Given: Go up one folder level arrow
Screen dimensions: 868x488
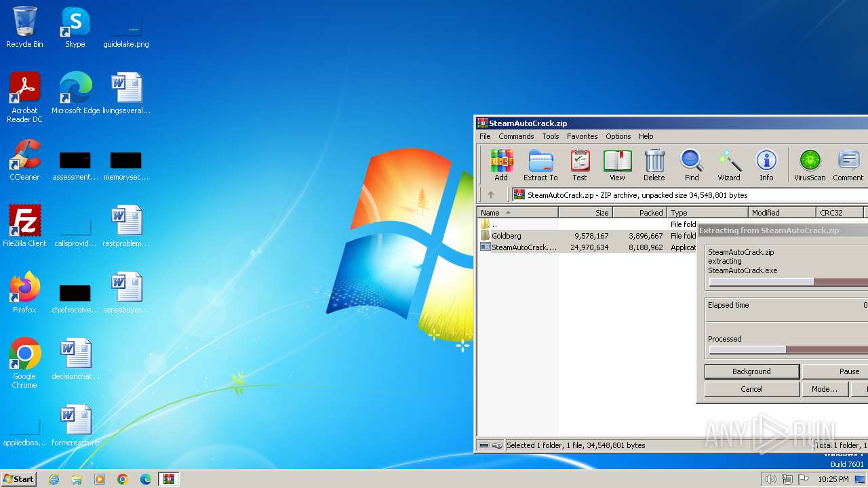Looking at the screenshot, I should click(x=491, y=195).
